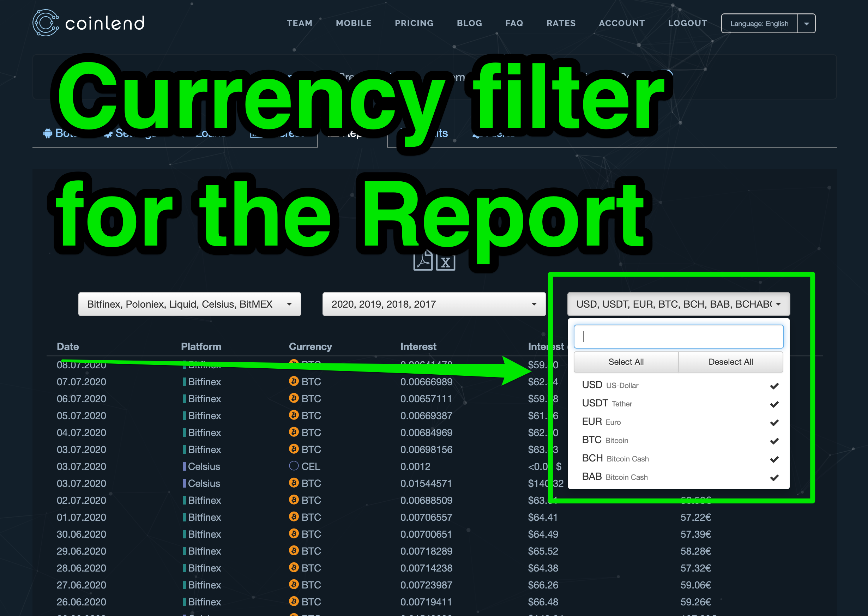Click the Bots tab robot icon
This screenshot has height=616, width=868.
point(48,133)
